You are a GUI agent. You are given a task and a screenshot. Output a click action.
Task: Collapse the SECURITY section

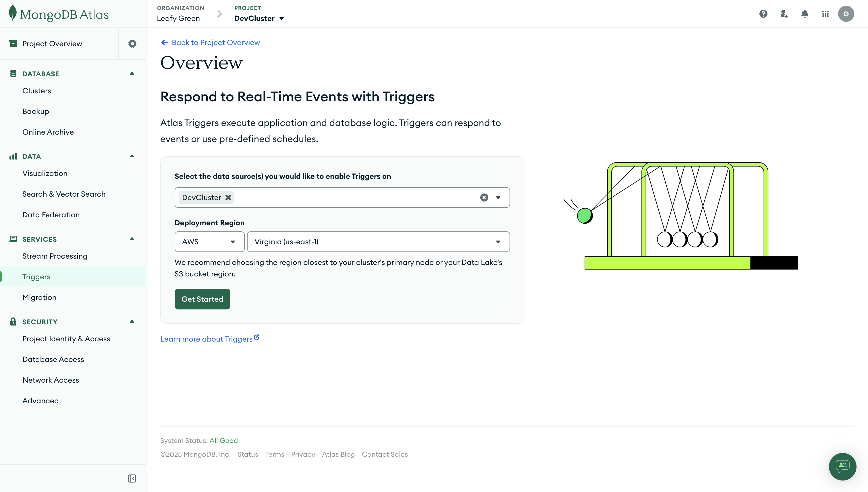[x=132, y=321]
